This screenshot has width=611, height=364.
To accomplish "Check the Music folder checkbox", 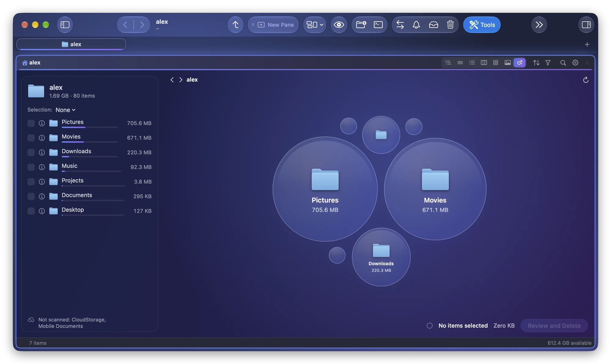I will [x=31, y=167].
